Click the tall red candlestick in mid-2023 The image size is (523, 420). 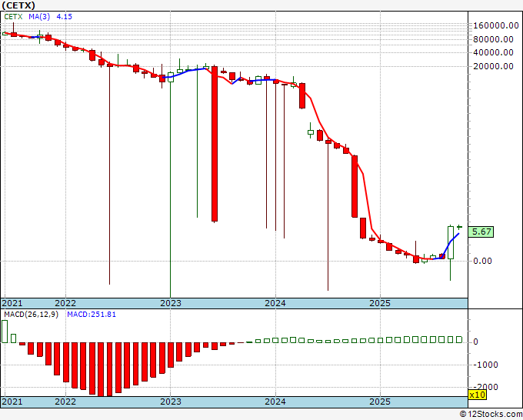click(215, 144)
